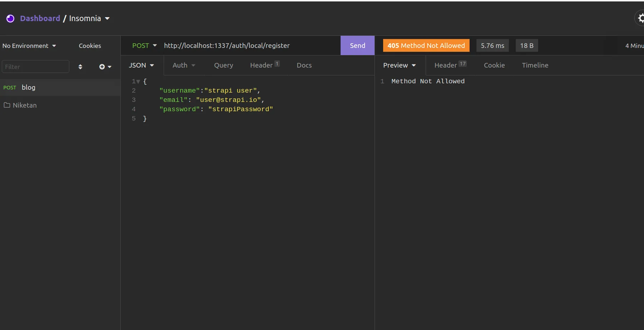
Task: Focus the request Filter field
Action: 35,67
